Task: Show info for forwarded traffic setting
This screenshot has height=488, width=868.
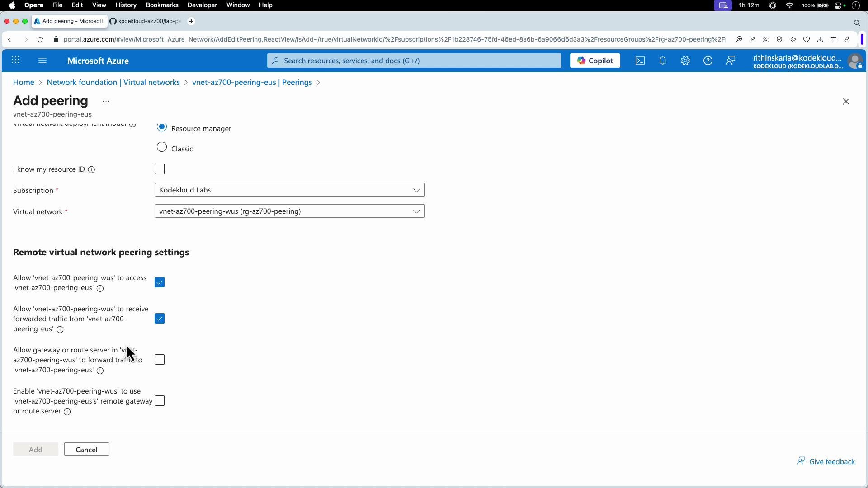Action: pyautogui.click(x=60, y=330)
